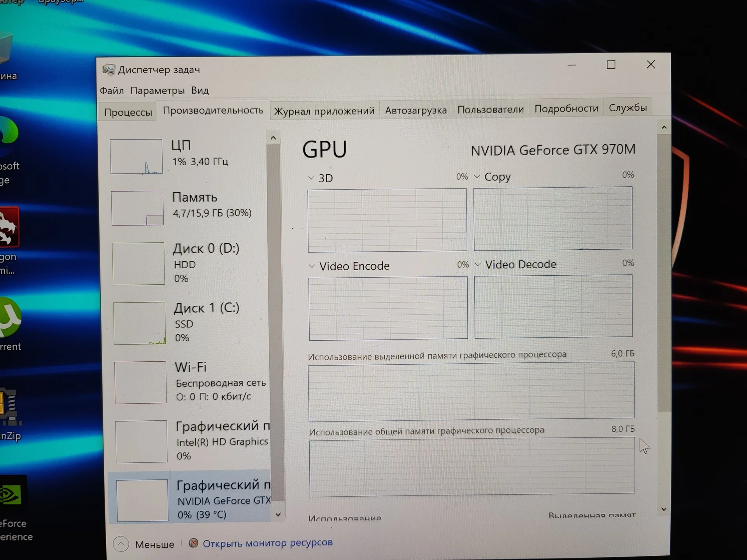Click the device list scroll-down arrow
This screenshot has width=747, height=560.
coord(278,514)
